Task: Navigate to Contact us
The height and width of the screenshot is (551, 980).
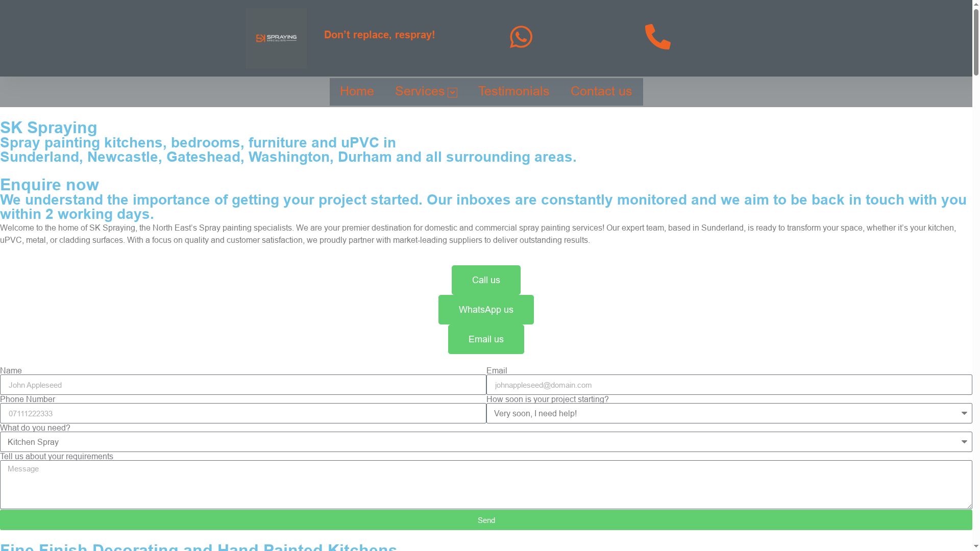Action: pos(601,91)
